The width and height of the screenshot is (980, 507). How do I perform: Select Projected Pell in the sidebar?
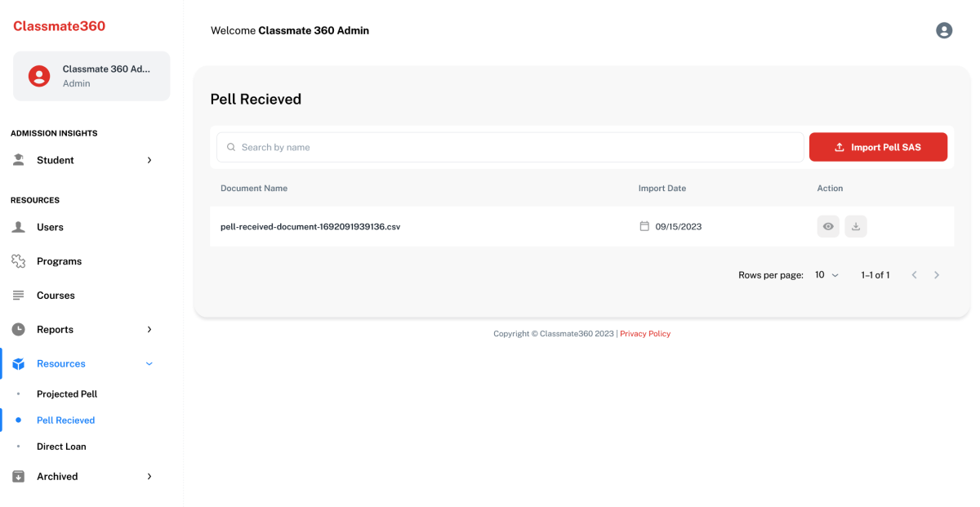(67, 394)
